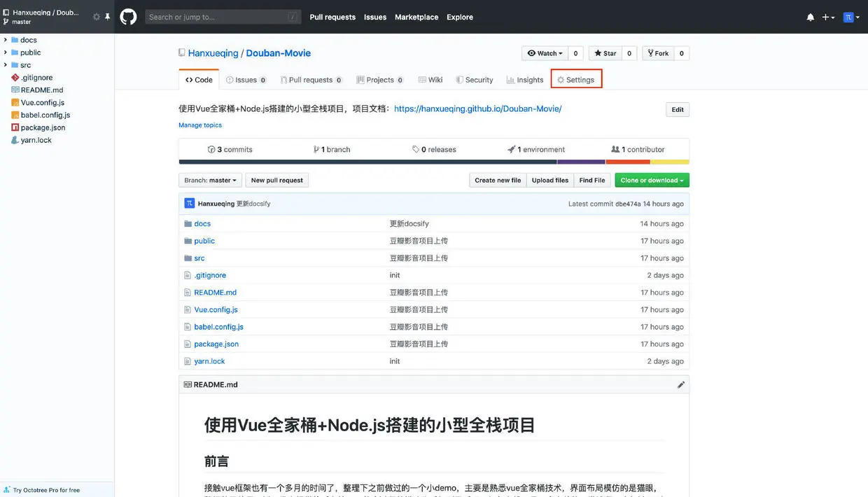Fork the repository
Viewport: 868px width, 497px height.
pos(658,53)
